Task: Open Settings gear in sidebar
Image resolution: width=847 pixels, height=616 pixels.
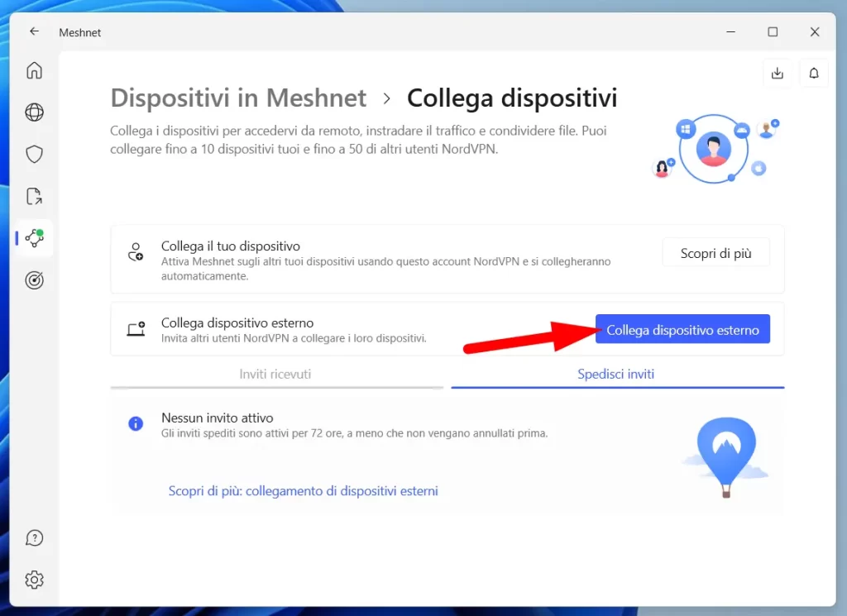Action: tap(34, 580)
